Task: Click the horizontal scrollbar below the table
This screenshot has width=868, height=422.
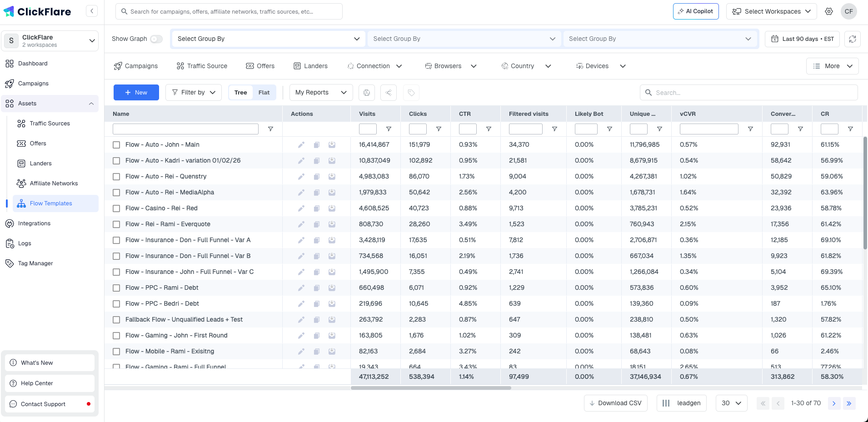Action: tap(431, 388)
